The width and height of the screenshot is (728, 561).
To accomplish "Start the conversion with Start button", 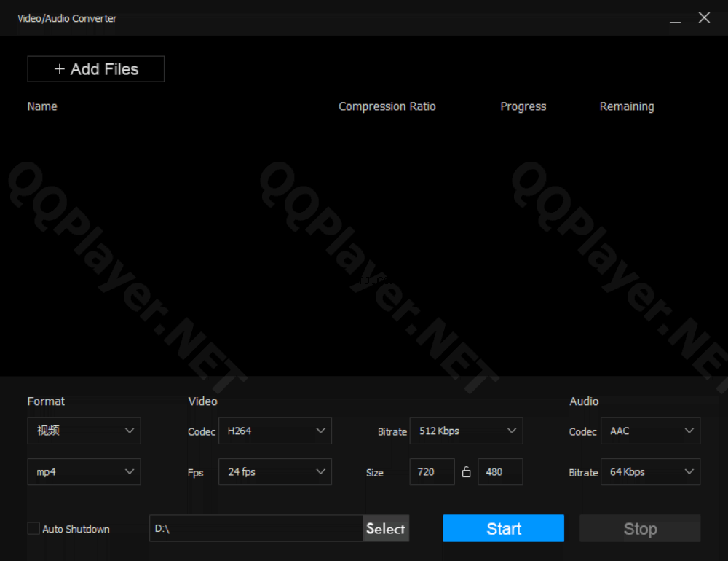I will pos(503,528).
